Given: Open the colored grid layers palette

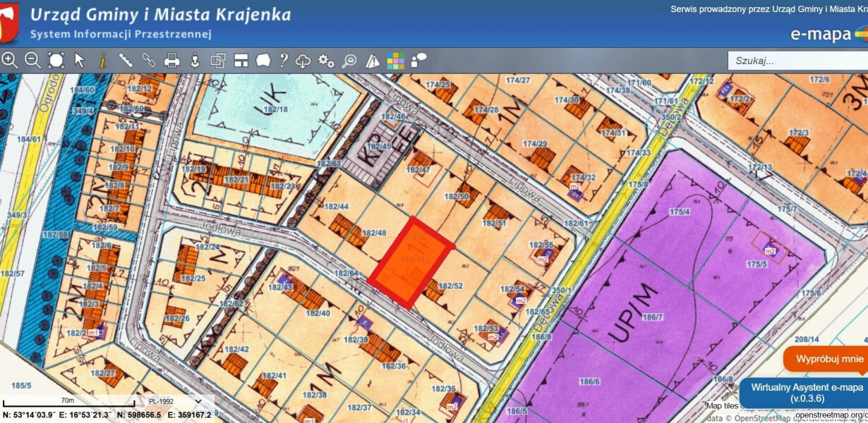Looking at the screenshot, I should click(x=395, y=61).
